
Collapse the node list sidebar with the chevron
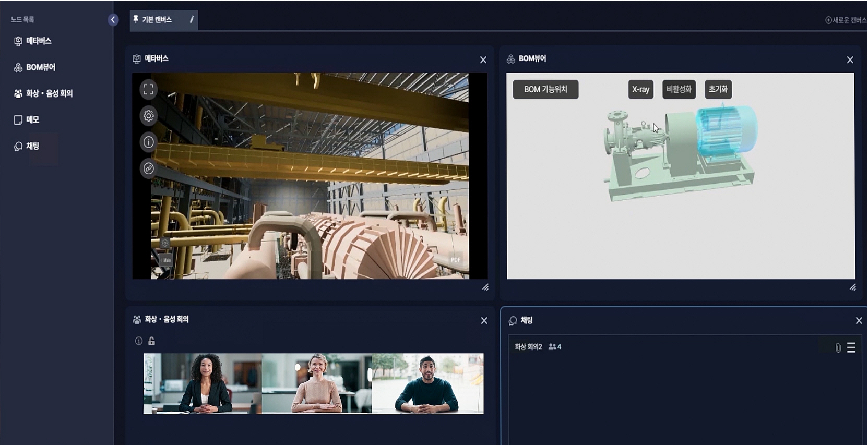(113, 20)
